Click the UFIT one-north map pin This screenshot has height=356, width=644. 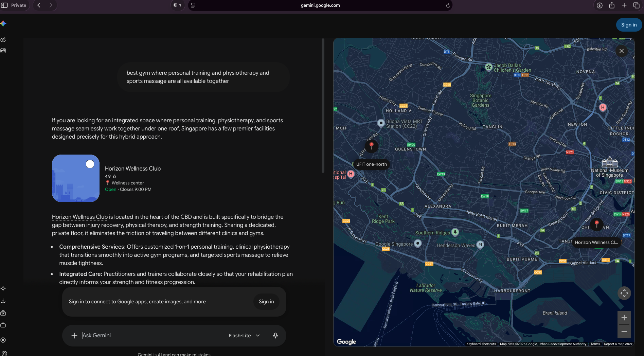tap(372, 146)
